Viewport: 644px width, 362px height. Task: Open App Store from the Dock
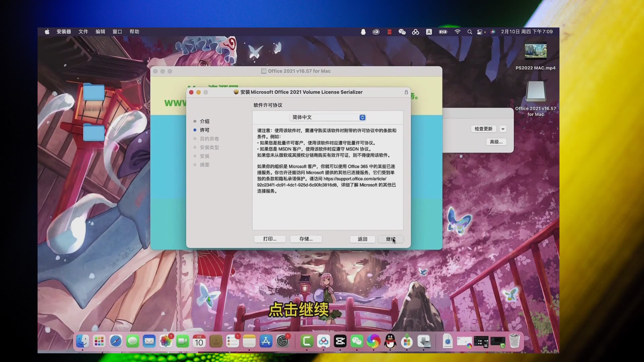pos(266,342)
